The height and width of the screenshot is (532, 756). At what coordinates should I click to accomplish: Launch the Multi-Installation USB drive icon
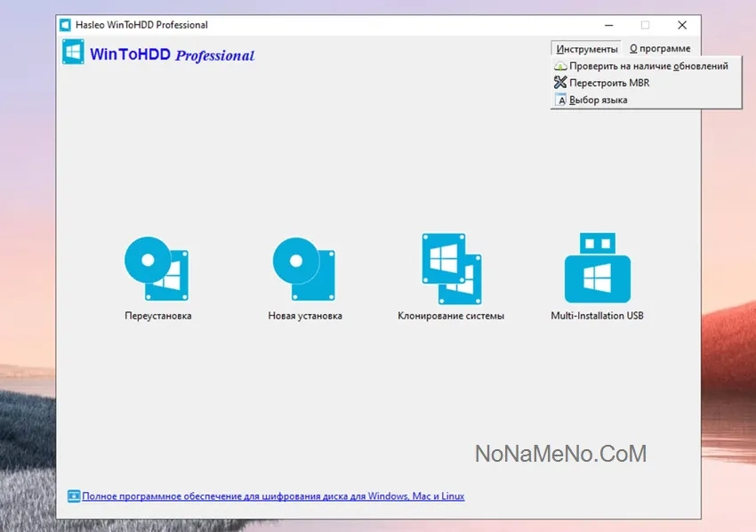pos(597,268)
